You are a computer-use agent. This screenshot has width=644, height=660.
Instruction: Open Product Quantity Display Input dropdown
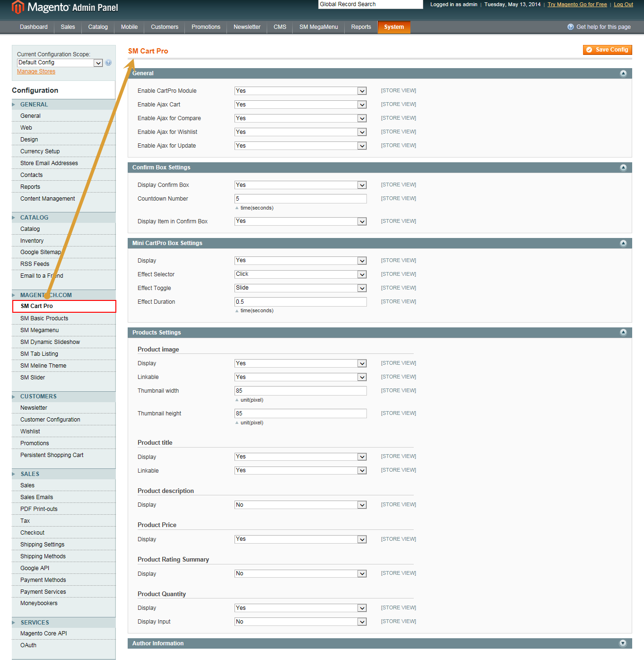point(301,622)
